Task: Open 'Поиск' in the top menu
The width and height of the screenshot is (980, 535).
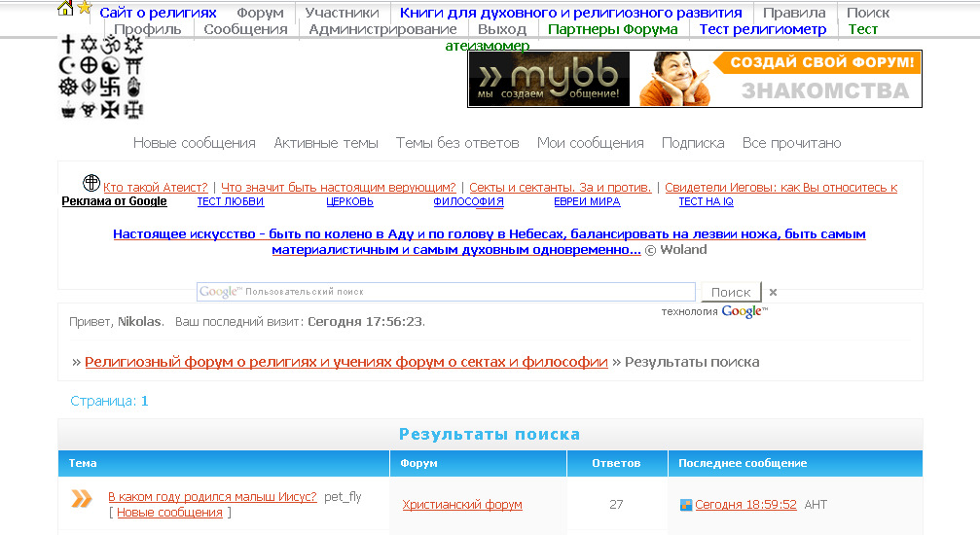Action: point(867,13)
